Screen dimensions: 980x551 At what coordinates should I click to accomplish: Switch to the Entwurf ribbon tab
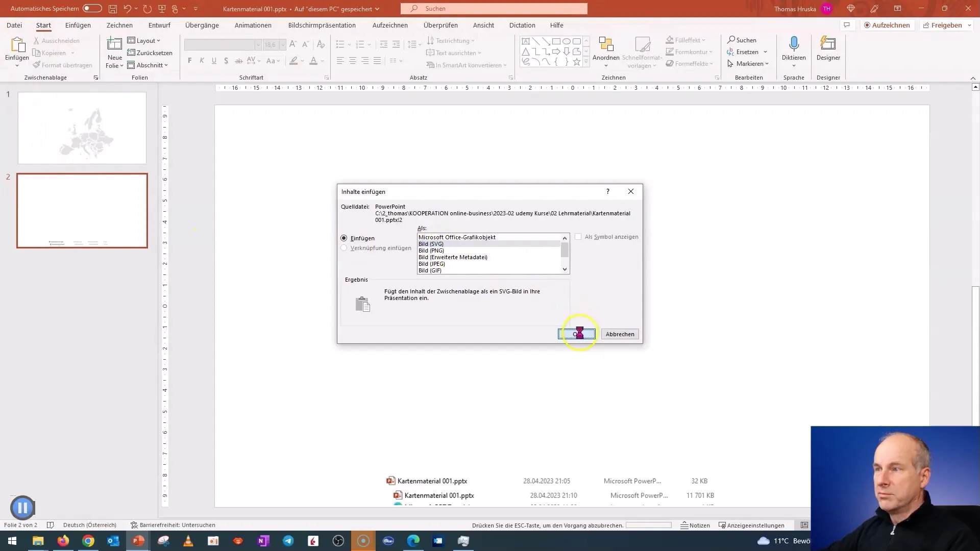[x=159, y=25]
